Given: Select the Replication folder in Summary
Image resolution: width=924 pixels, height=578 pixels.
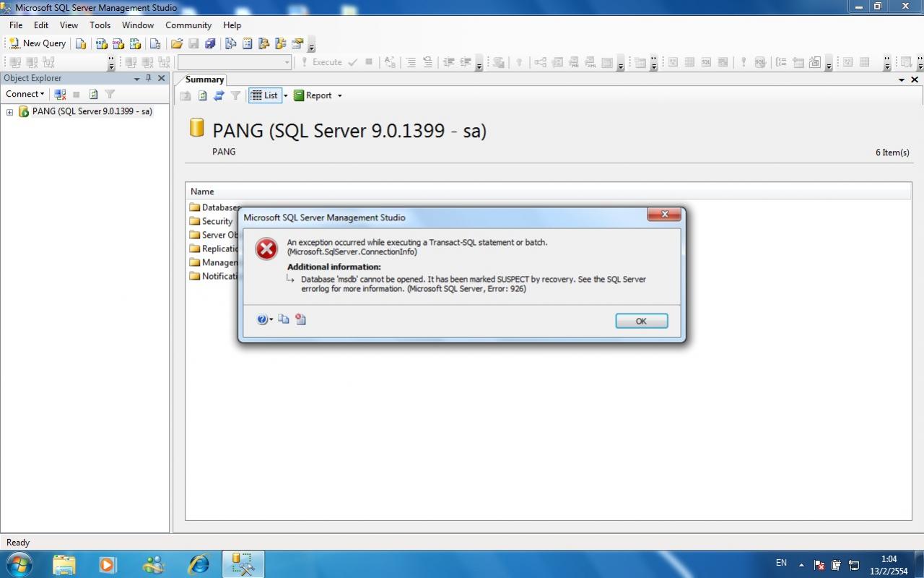Looking at the screenshot, I should click(x=214, y=249).
